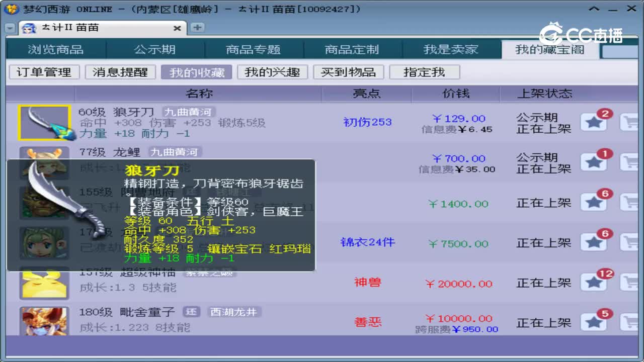Image resolution: width=644 pixels, height=362 pixels.
Task: Click the character avatar on the 去计II苗苗 tab
Action: coord(29,28)
